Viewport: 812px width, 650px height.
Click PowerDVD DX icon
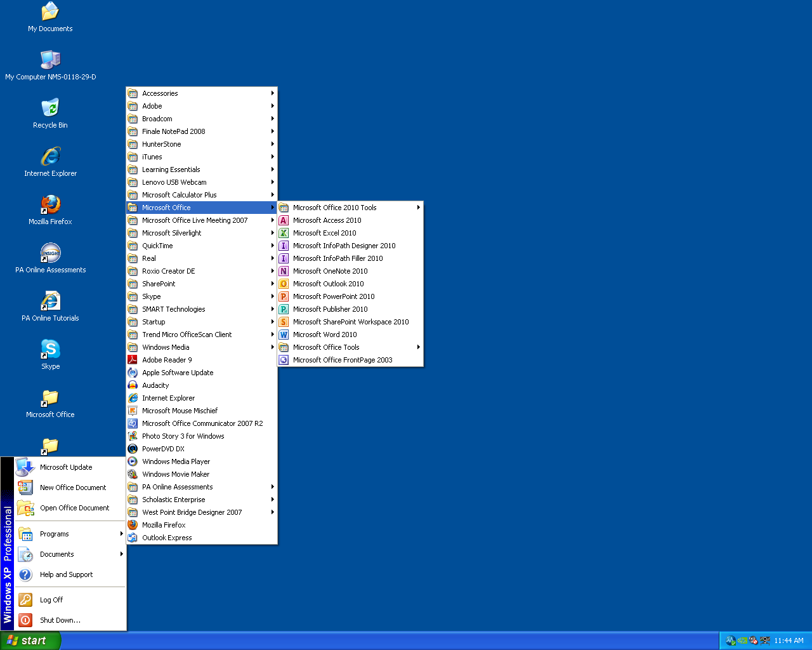[133, 449]
